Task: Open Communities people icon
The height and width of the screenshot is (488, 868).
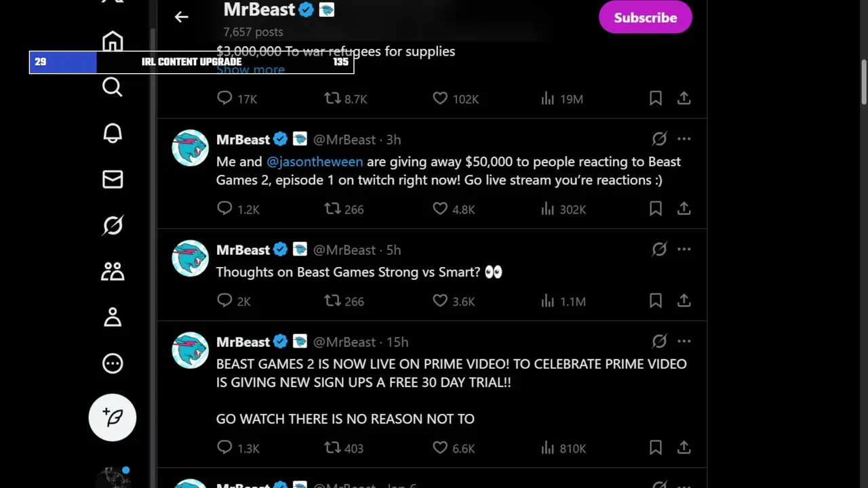Action: (113, 271)
